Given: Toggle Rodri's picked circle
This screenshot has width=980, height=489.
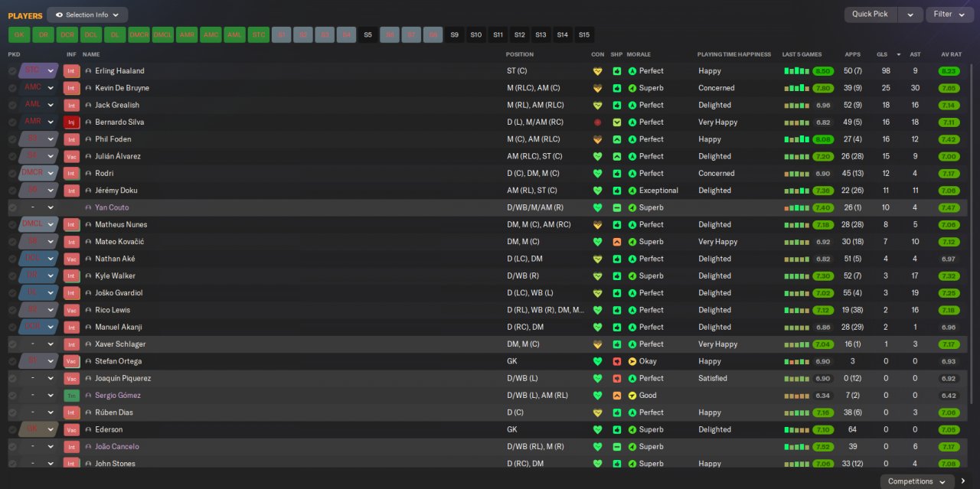Looking at the screenshot, I should 12,174.
